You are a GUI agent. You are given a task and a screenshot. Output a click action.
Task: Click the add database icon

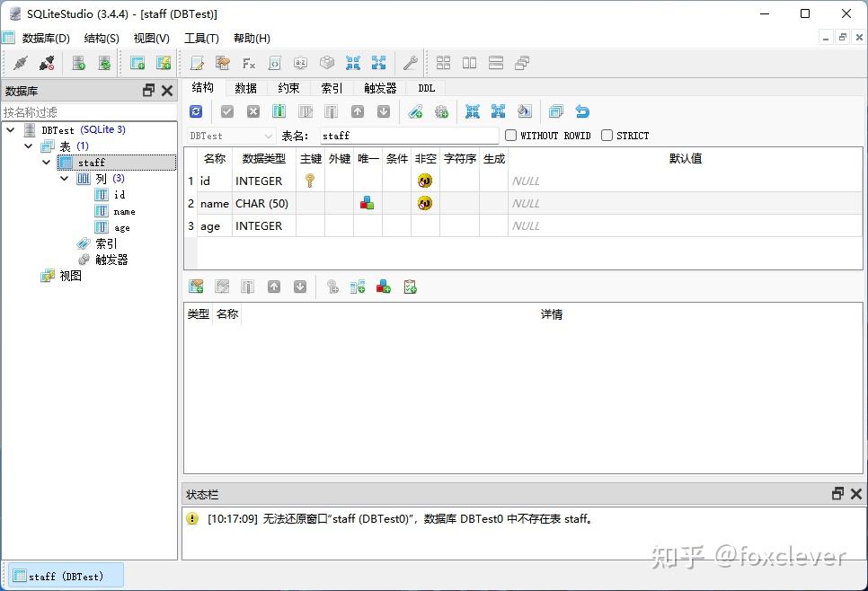tap(78, 63)
